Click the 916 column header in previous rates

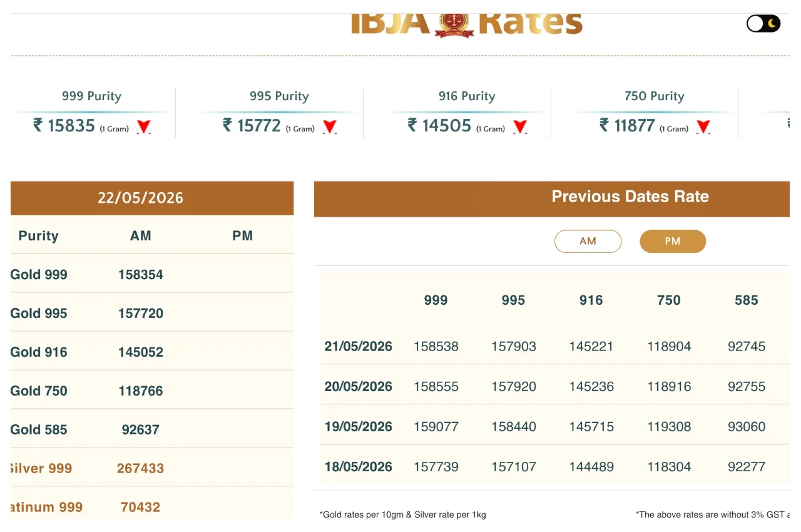pos(591,300)
